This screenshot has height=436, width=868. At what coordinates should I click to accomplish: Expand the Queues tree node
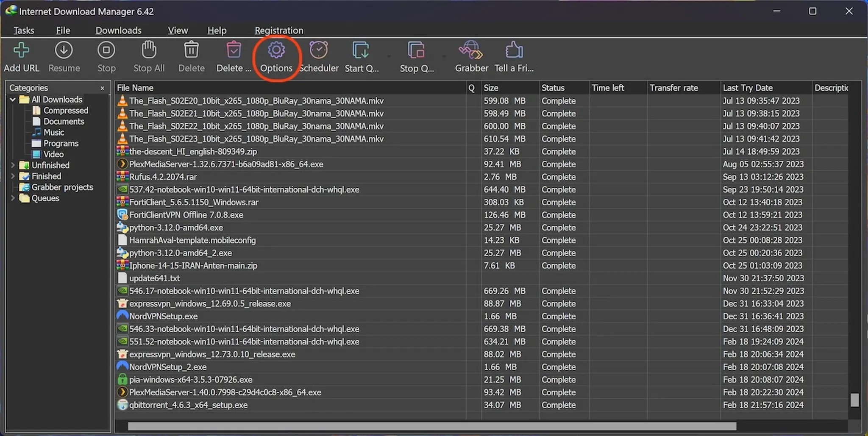click(13, 198)
